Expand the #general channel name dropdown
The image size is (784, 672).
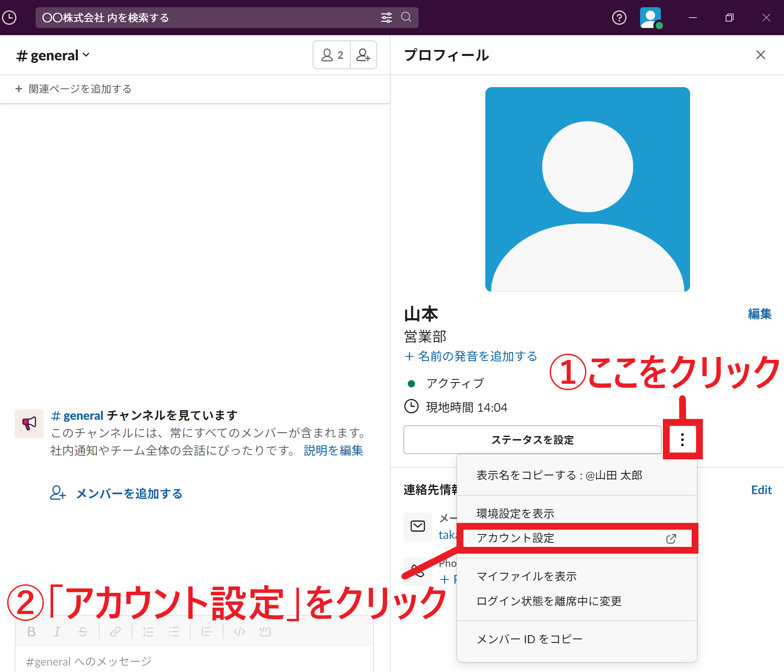pos(87,55)
